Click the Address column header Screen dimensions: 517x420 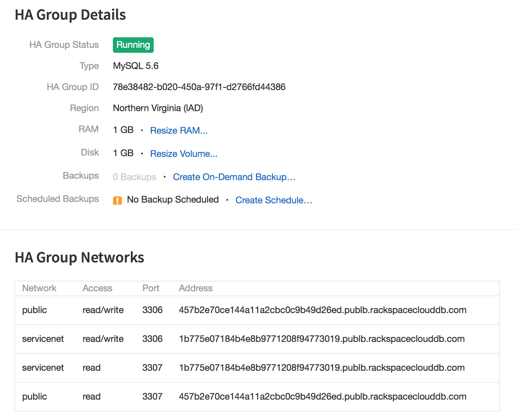click(196, 288)
